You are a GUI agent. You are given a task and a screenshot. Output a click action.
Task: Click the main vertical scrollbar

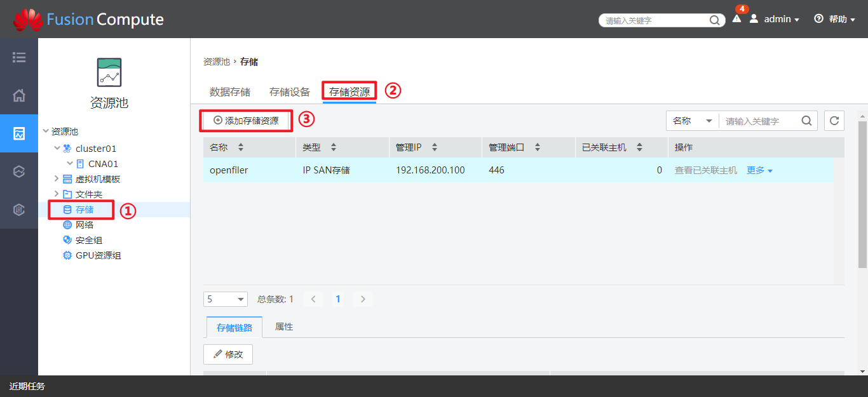[862, 194]
